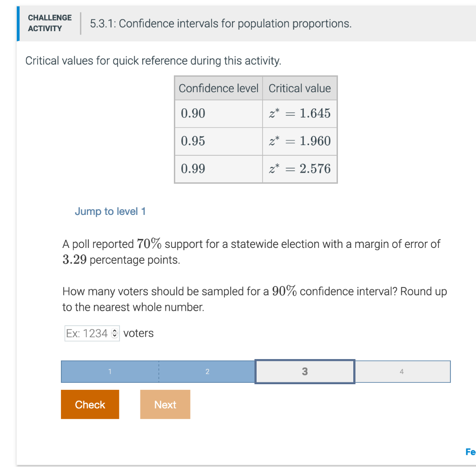The image size is (476, 467).
Task: Select progress segment 4
Action: 402,371
